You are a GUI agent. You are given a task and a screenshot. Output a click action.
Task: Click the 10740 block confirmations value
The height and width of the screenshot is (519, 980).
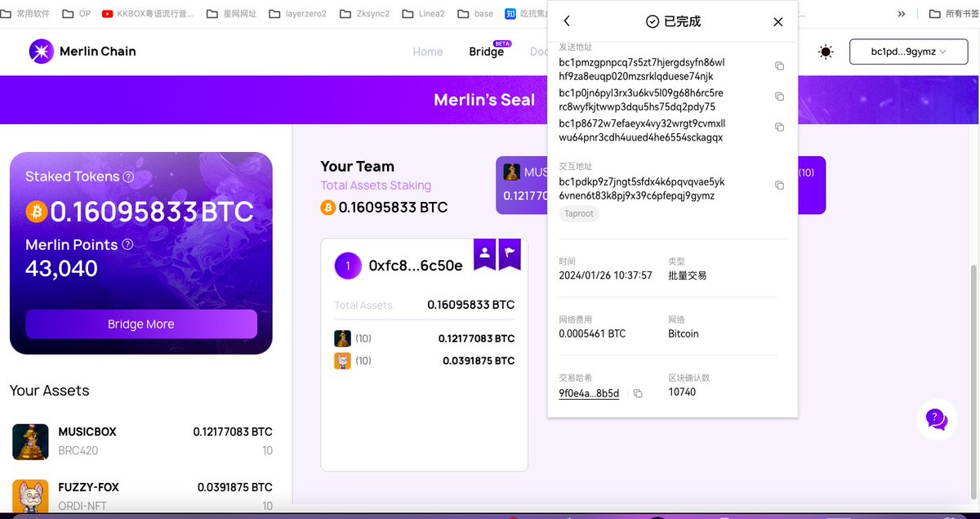(x=682, y=391)
